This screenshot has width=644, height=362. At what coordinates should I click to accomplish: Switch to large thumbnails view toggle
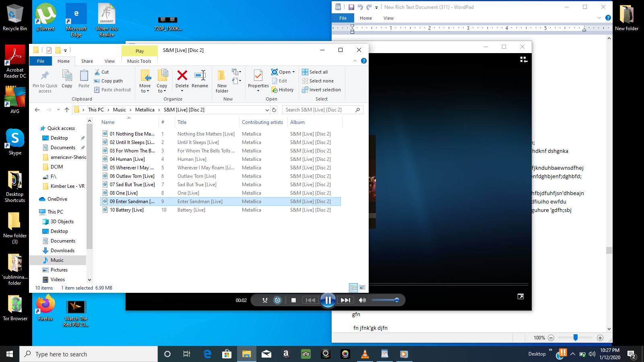pyautogui.click(x=362, y=288)
